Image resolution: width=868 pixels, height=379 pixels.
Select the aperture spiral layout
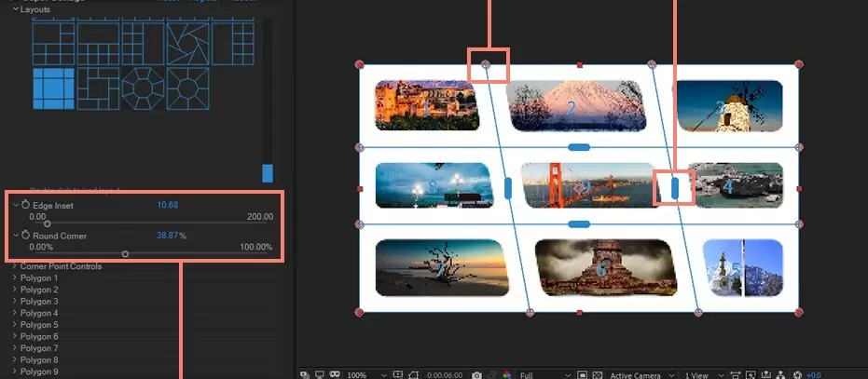[187, 43]
